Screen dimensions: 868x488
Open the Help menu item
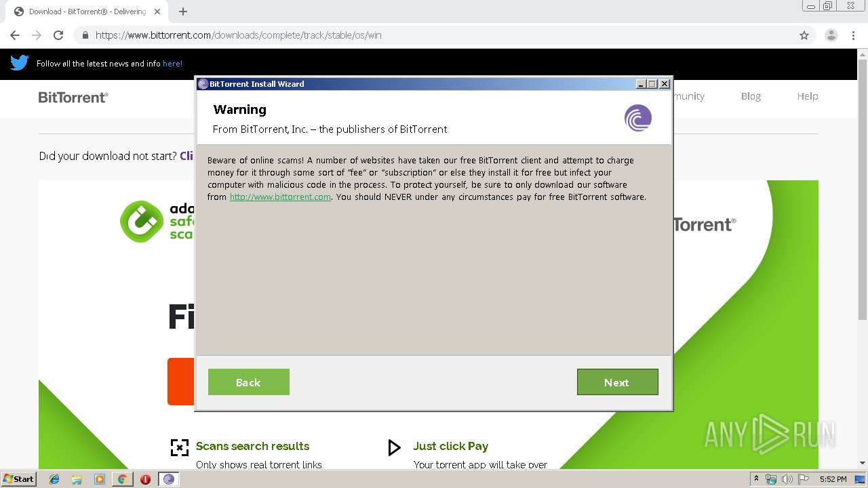(807, 96)
